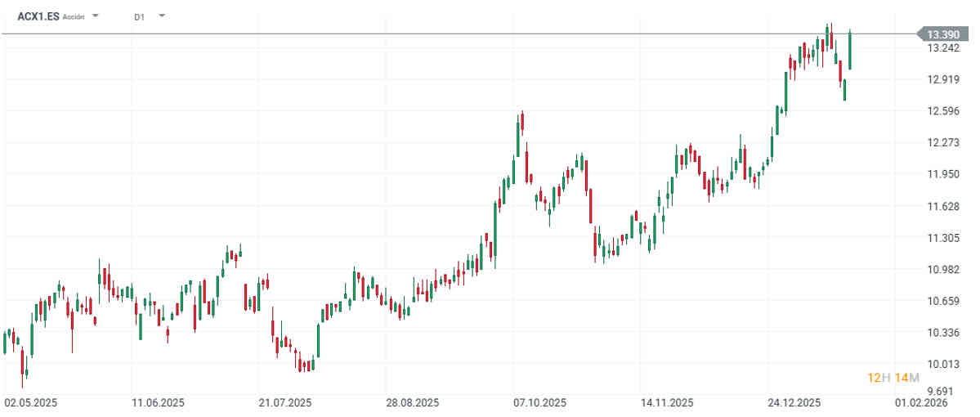Select the 10.013 price axis value
This screenshot has height=417, width=980.
click(x=942, y=365)
